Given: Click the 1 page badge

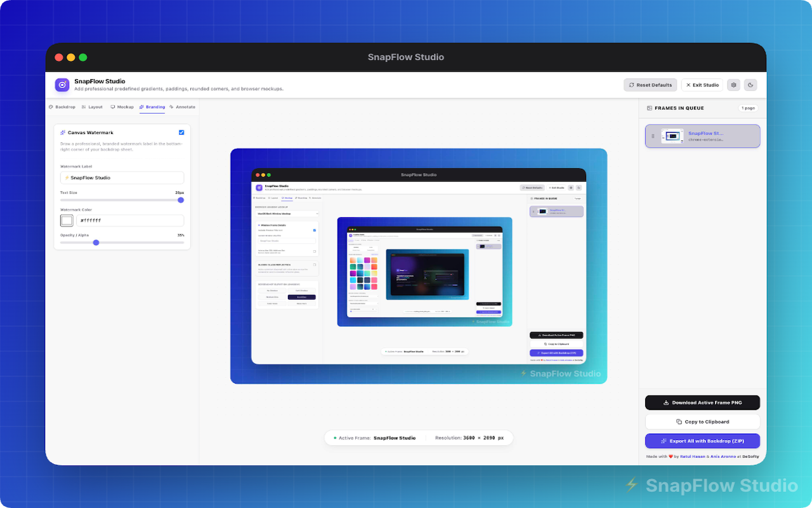Looking at the screenshot, I should (x=749, y=108).
